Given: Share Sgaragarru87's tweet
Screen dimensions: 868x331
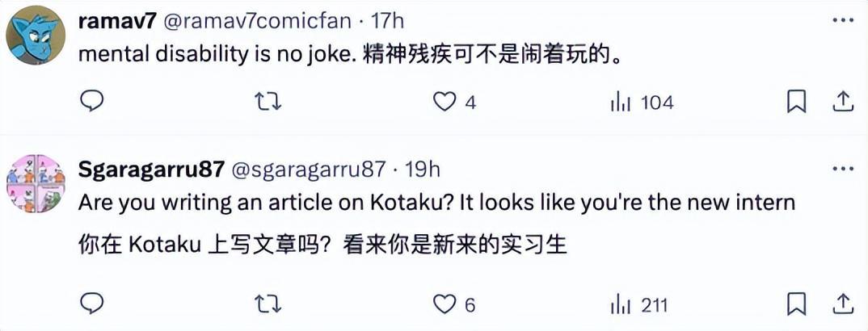Looking at the screenshot, I should (843, 304).
